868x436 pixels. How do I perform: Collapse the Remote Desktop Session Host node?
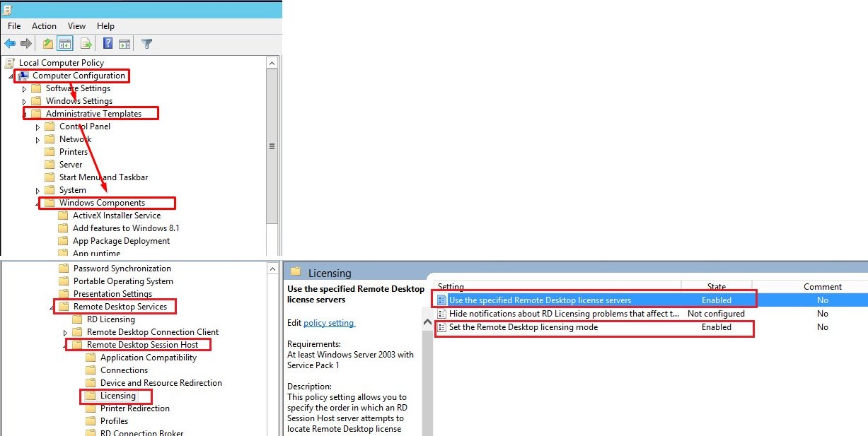[x=65, y=346]
